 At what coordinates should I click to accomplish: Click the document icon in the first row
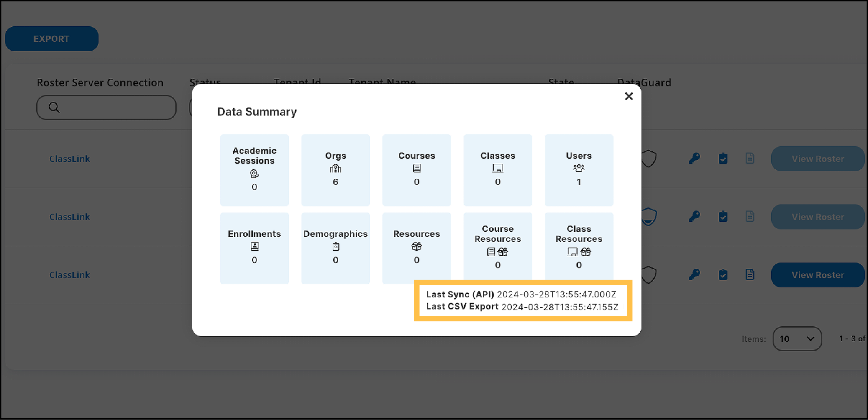click(750, 158)
